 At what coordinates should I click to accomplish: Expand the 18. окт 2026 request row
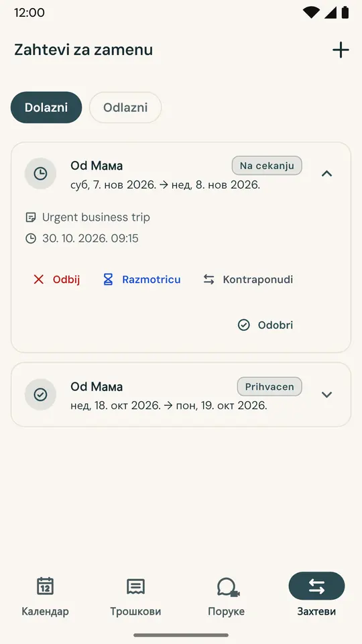point(181,394)
